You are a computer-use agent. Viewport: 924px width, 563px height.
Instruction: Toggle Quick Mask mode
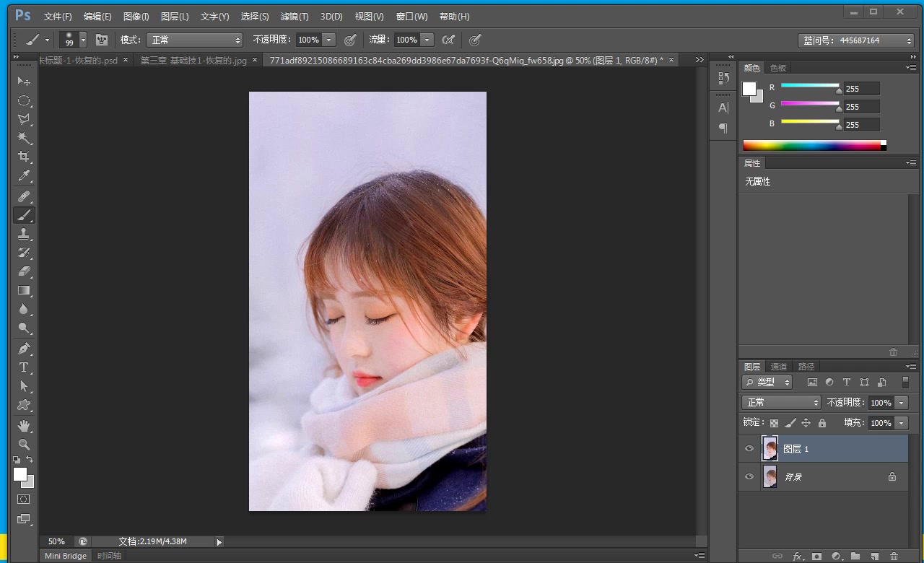(x=24, y=499)
